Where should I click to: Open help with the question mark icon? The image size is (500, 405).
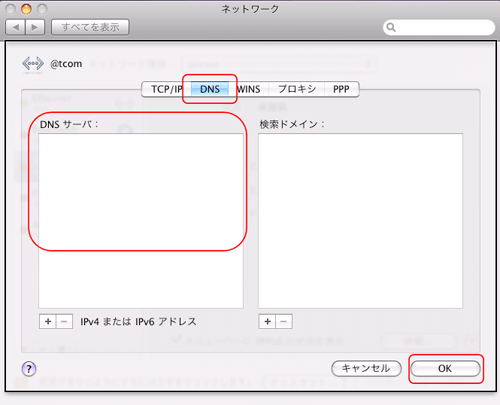[29, 369]
